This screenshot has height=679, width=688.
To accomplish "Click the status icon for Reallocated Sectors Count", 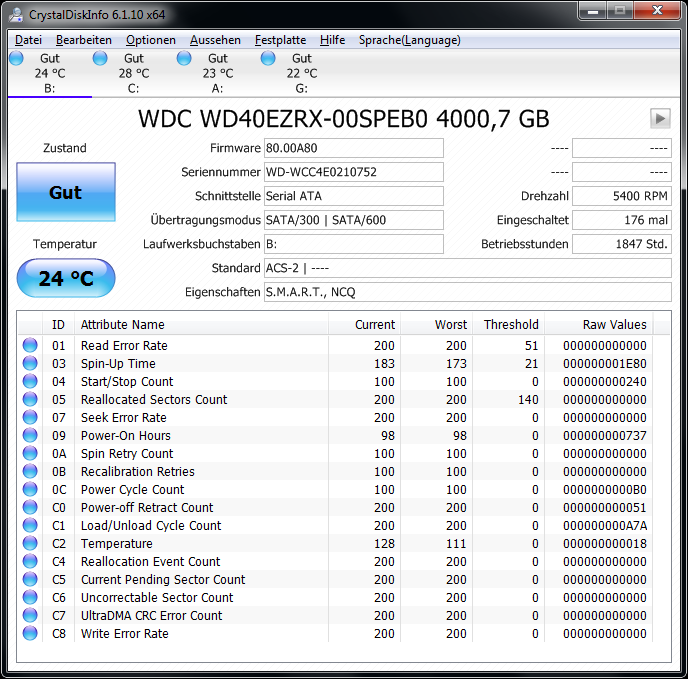I will pos(30,399).
